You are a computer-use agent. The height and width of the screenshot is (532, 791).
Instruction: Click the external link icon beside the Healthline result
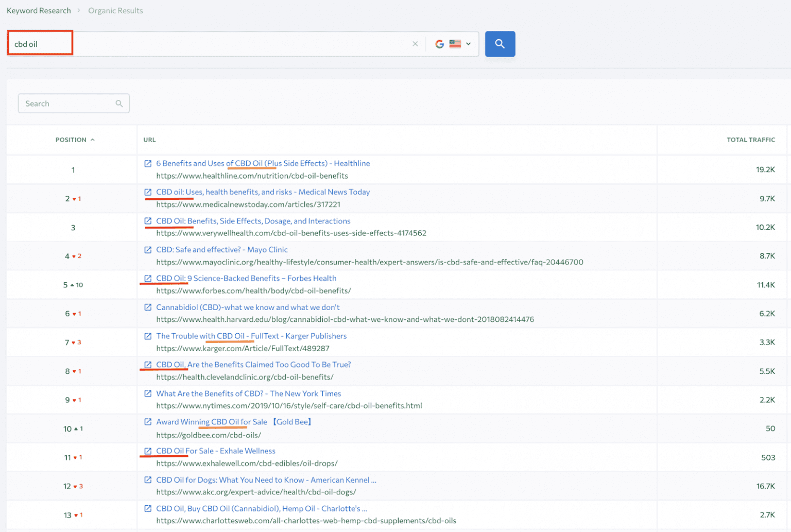pos(148,163)
